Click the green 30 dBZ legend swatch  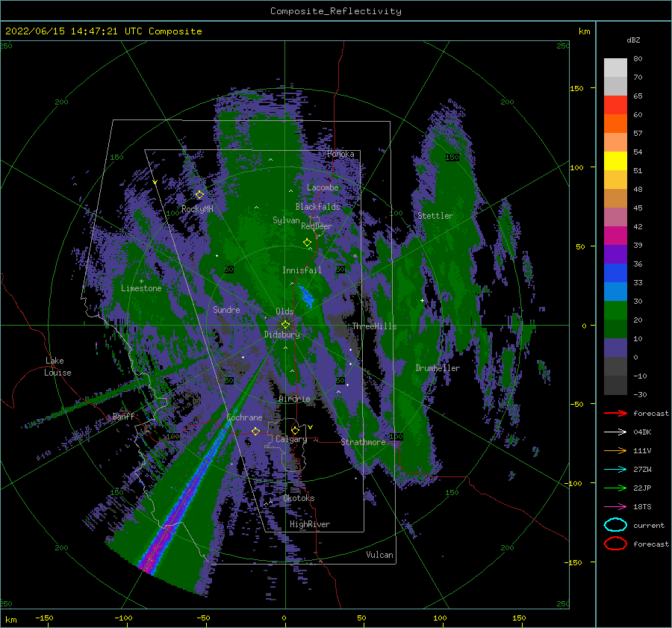coord(615,310)
